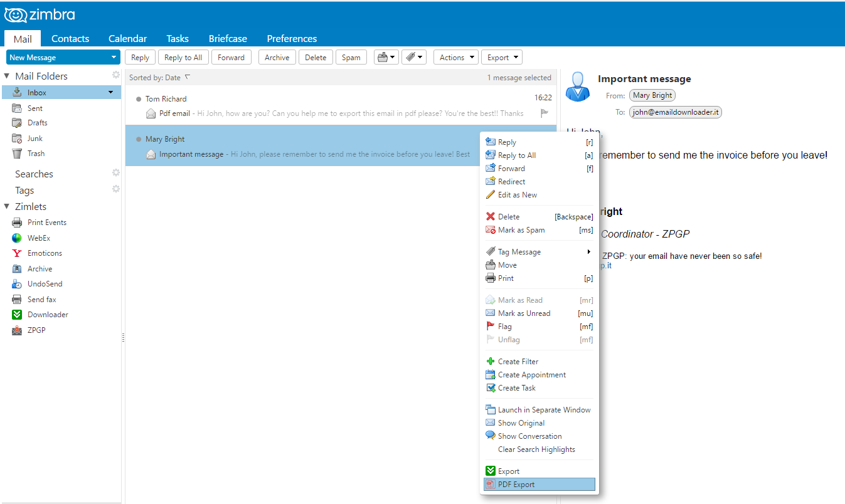This screenshot has height=504, width=845.
Task: Click the Sent folder icon
Action: (17, 108)
